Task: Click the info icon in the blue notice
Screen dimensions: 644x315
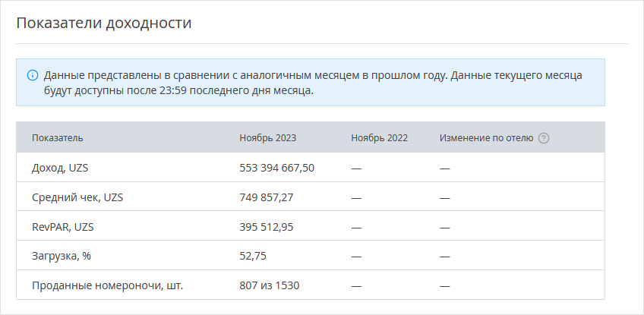Action: point(33,76)
